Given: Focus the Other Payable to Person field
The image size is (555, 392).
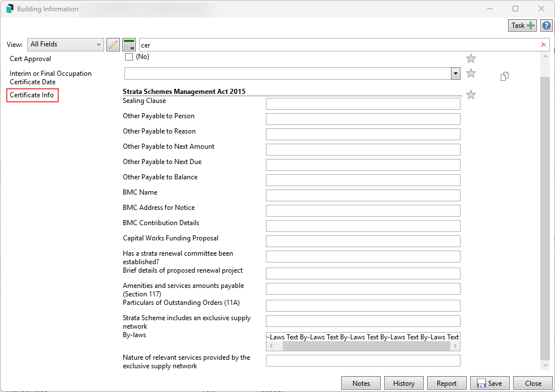Looking at the screenshot, I should [x=363, y=119].
